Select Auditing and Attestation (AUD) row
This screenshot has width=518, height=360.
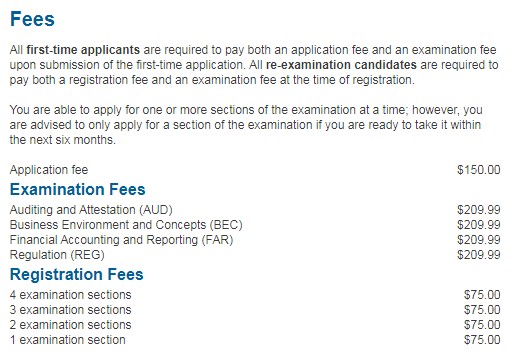point(255,210)
